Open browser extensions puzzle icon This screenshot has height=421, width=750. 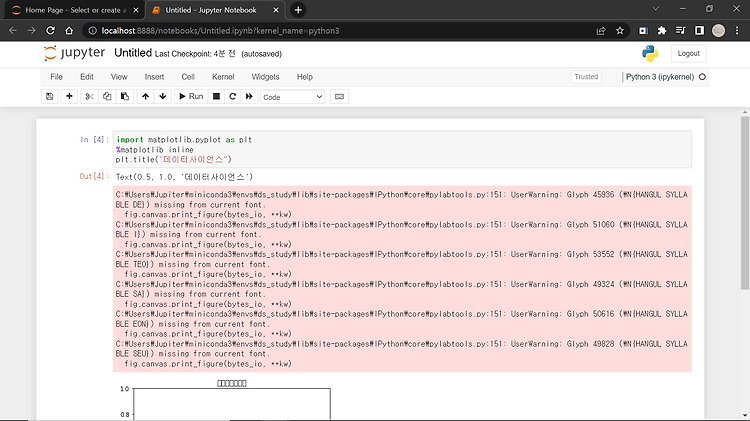click(662, 31)
